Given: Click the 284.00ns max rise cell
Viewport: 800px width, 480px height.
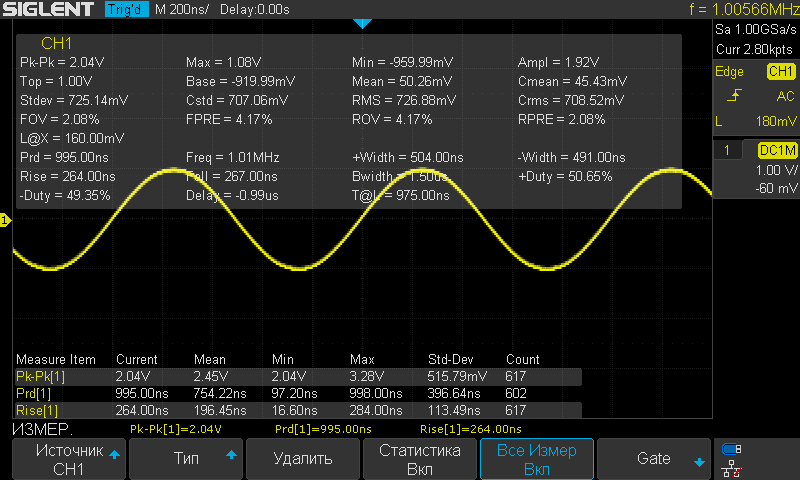Looking at the screenshot, I should click(x=376, y=411).
